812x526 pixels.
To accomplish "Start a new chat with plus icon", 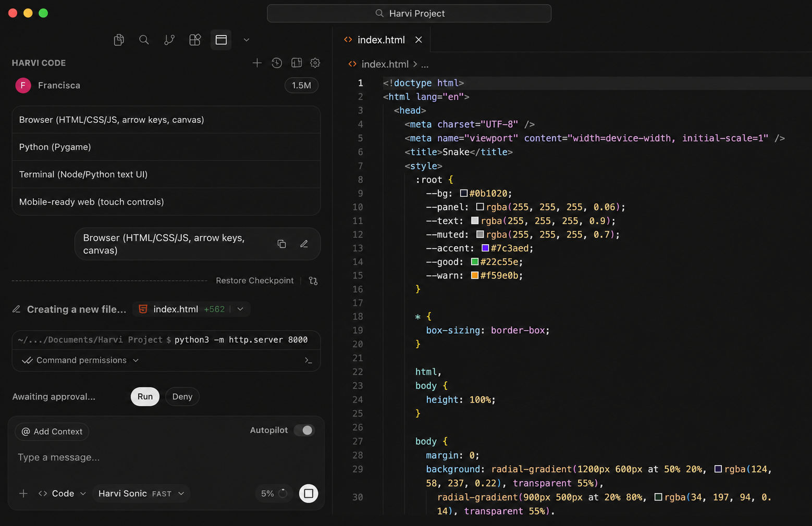I will [x=257, y=63].
